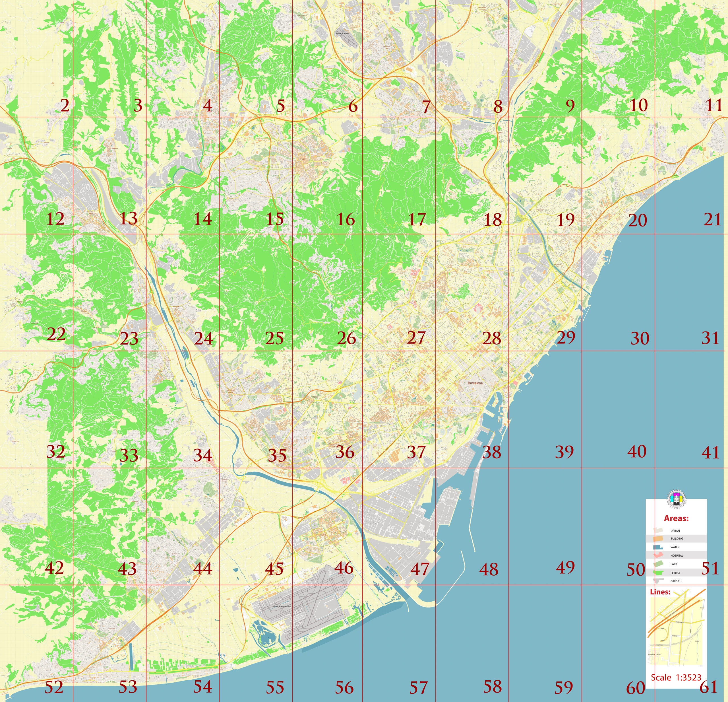
Task: Click the Water legend swatch icon
Action: (x=658, y=547)
